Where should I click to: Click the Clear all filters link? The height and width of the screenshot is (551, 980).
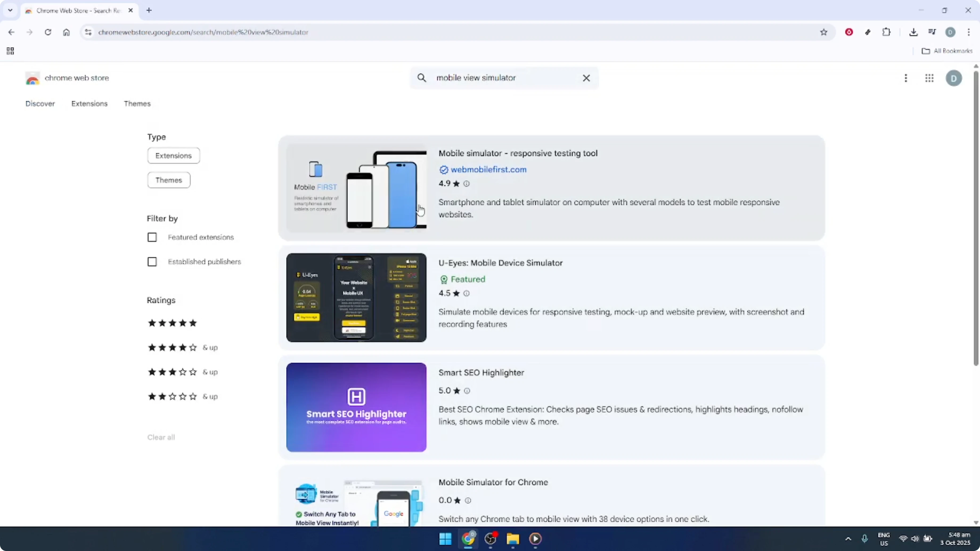[x=161, y=437]
